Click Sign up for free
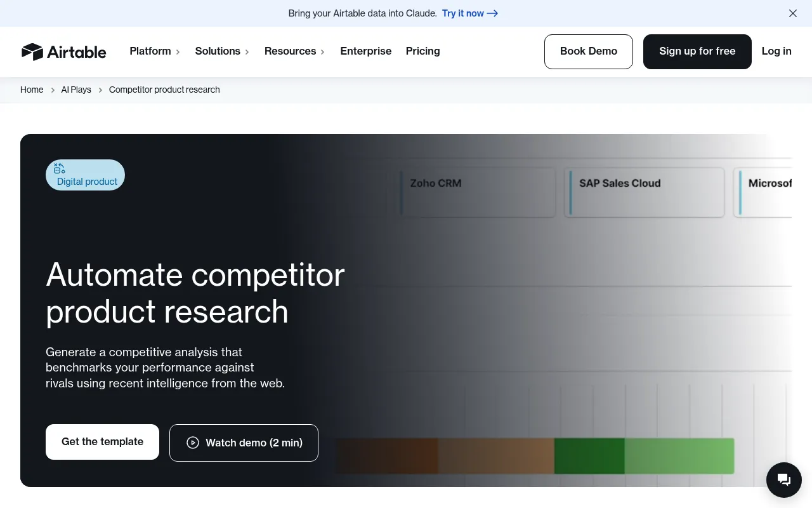Screen dimensions: 812x508 697,51
